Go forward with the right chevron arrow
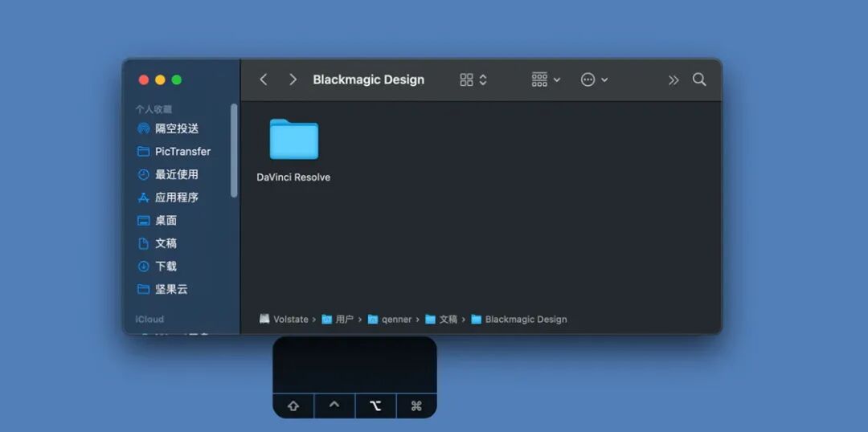 click(x=293, y=79)
